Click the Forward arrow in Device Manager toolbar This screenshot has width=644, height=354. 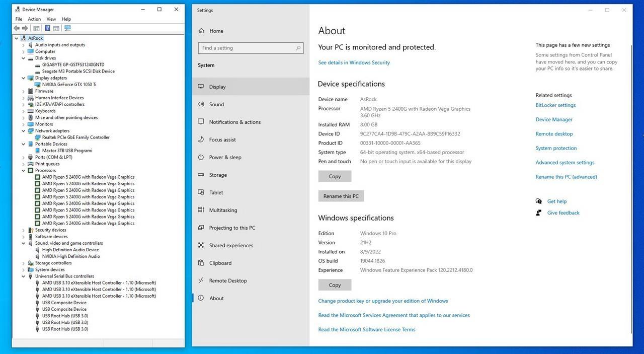[x=25, y=28]
